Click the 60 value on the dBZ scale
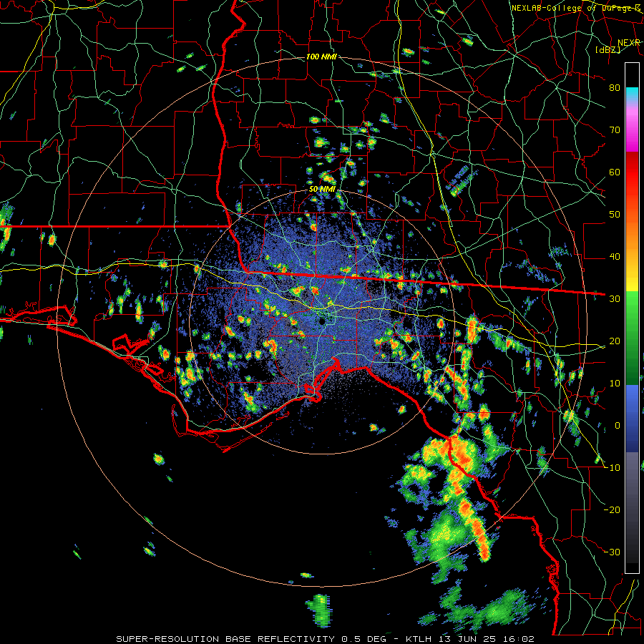Screen dimensions: 644x644 [615, 172]
